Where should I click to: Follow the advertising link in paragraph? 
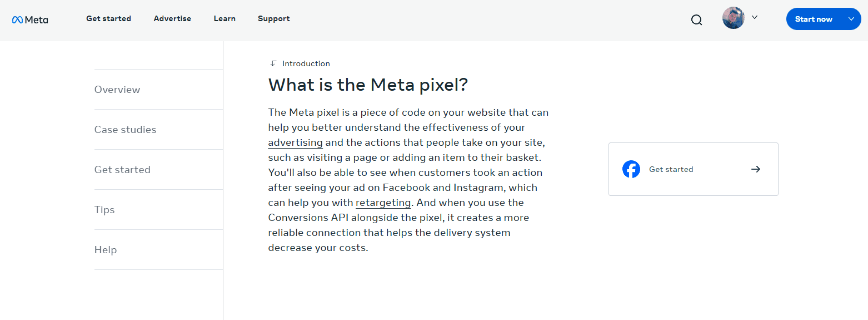click(295, 142)
